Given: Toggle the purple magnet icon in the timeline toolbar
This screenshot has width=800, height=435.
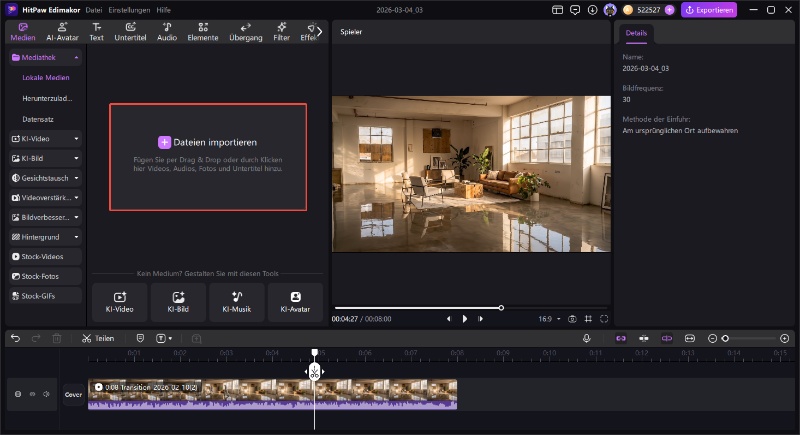Looking at the screenshot, I should [667, 338].
